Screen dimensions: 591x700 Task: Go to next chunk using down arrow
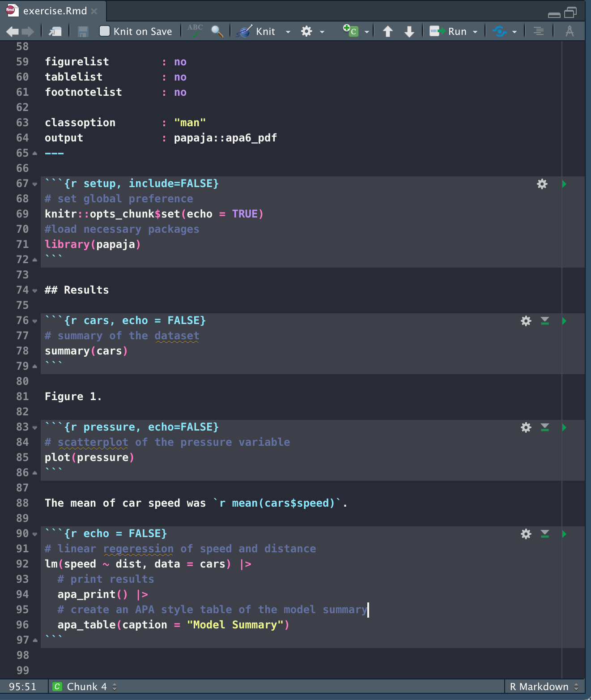click(409, 31)
